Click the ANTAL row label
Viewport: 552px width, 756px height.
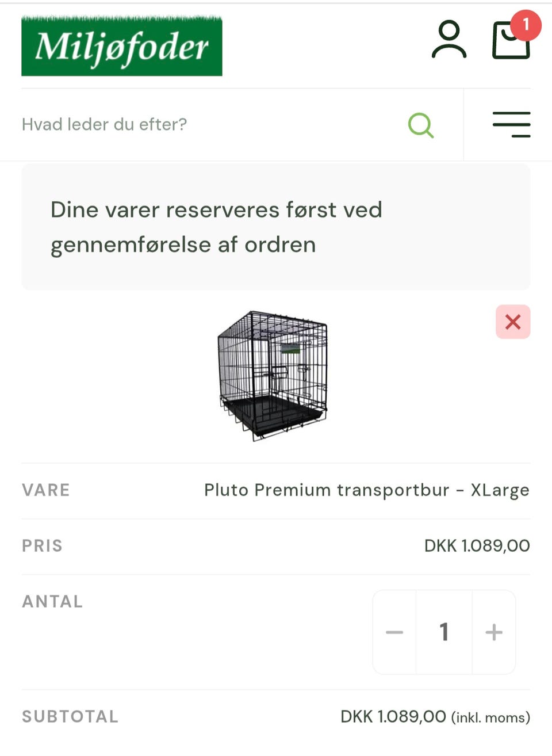tap(52, 602)
